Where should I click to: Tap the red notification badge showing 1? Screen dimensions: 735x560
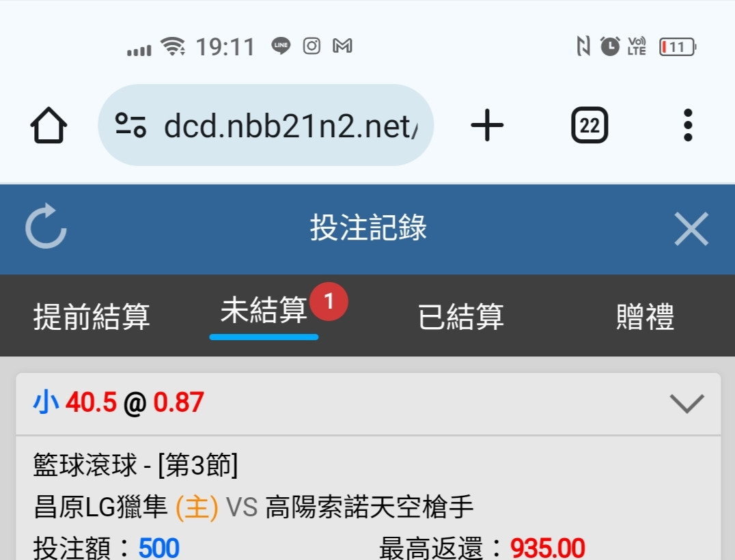[x=329, y=301]
